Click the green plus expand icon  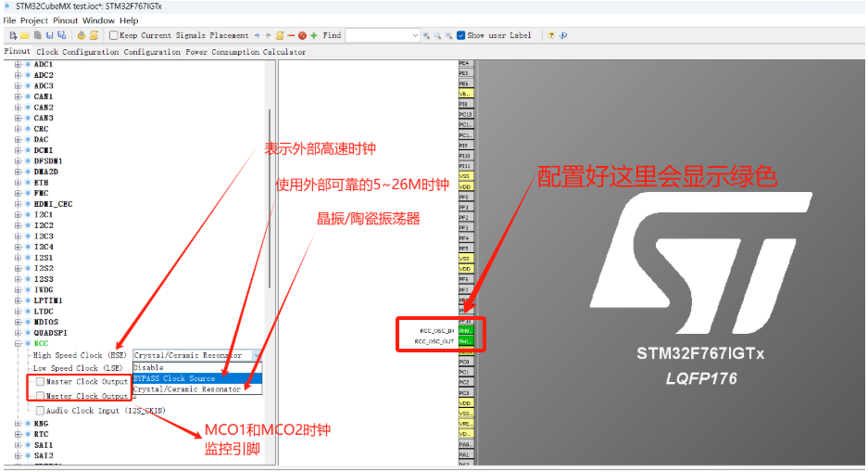tap(314, 35)
